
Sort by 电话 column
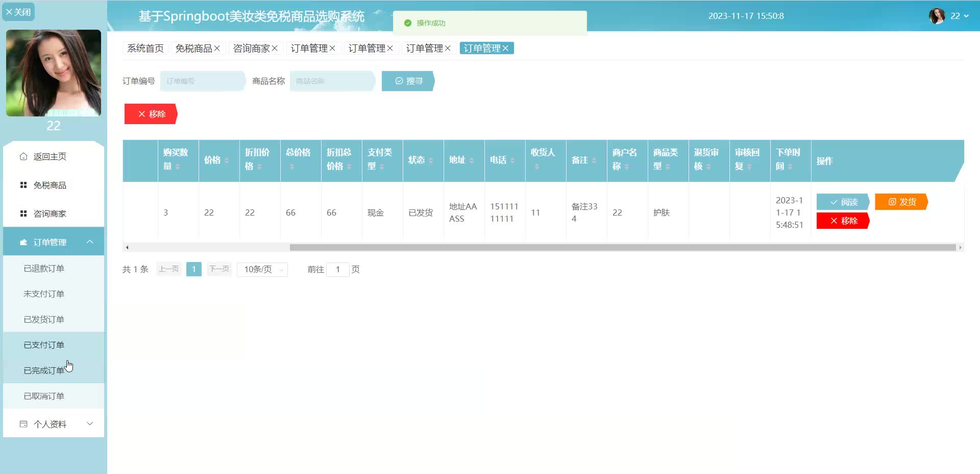tap(512, 160)
